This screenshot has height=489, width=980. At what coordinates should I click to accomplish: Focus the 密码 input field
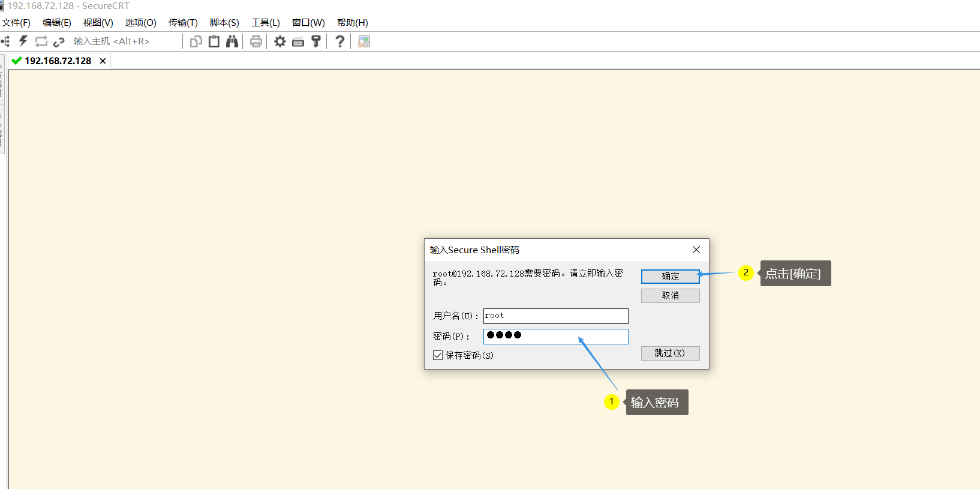point(555,336)
